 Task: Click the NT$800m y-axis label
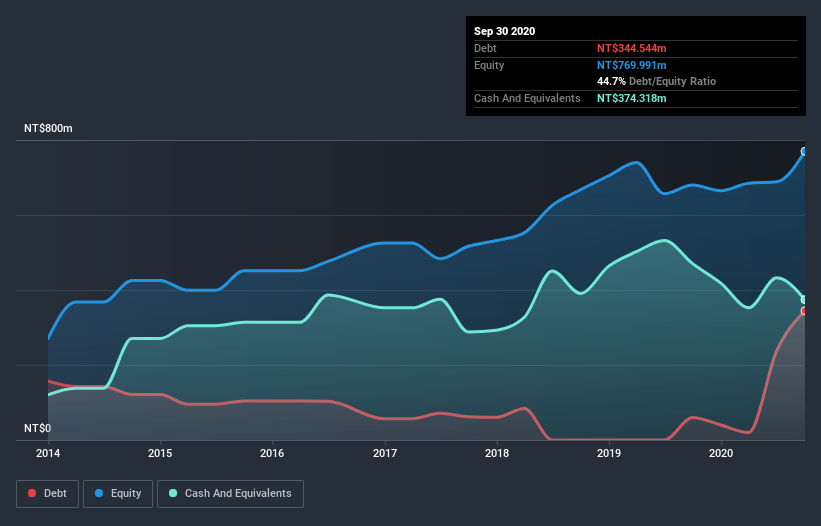(48, 129)
